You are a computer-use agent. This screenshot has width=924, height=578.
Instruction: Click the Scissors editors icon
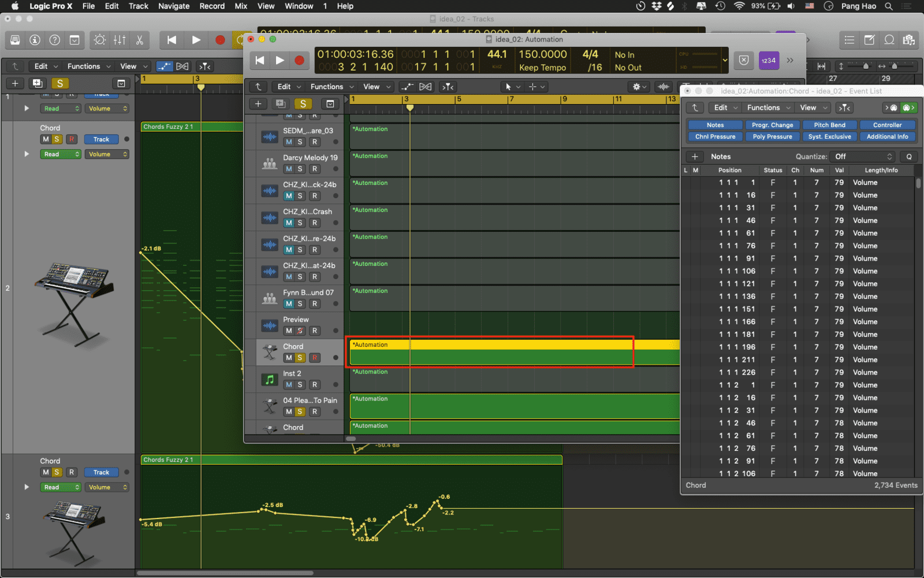[139, 40]
